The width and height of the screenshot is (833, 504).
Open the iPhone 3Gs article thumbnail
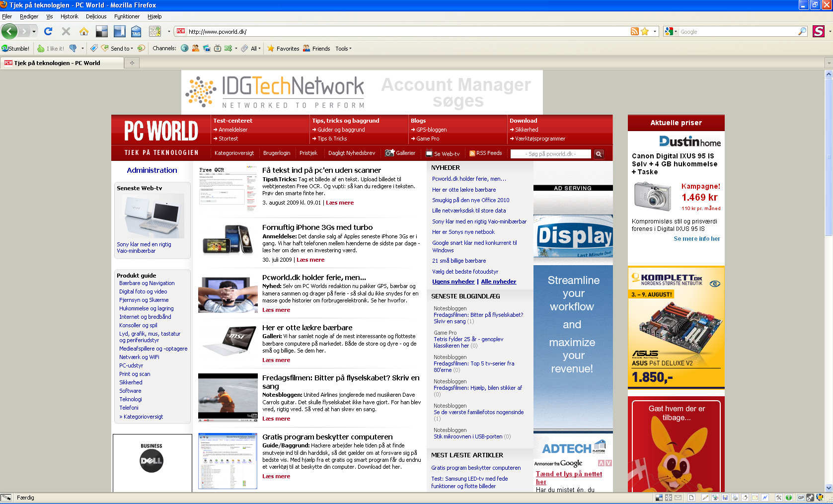point(227,239)
